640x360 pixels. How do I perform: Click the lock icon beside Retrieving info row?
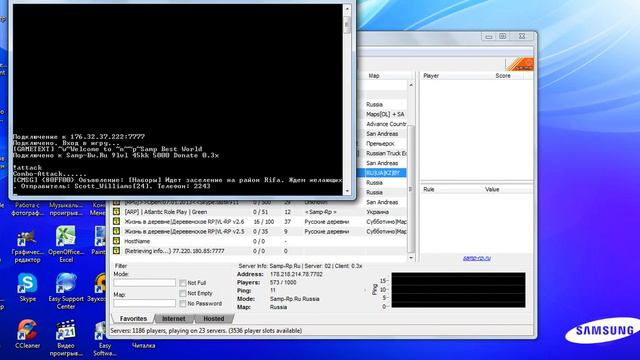[116, 251]
